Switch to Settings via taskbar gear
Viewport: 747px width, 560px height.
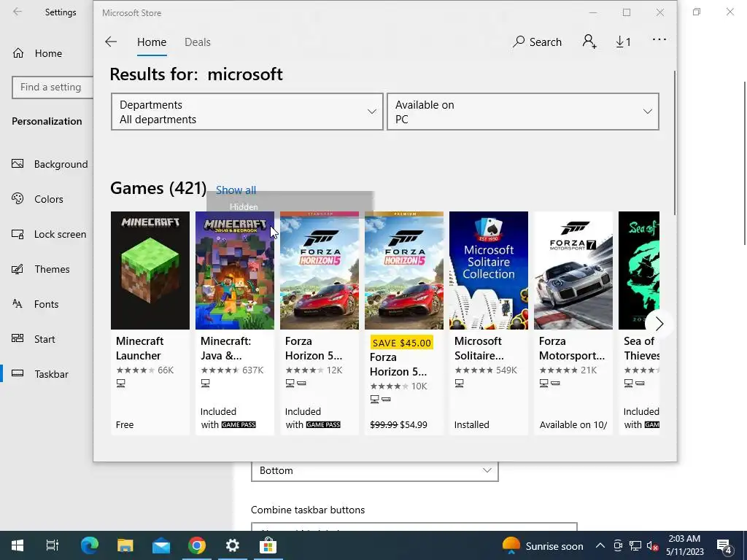coord(233,545)
